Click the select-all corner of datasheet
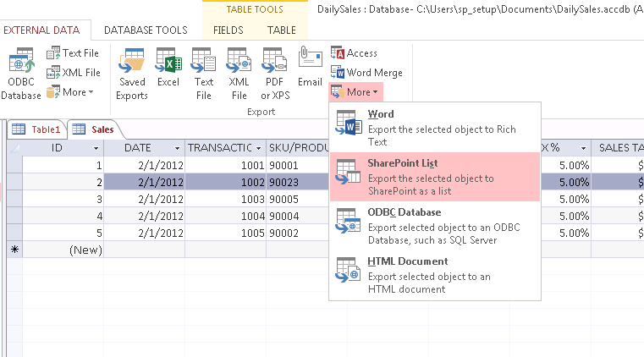Viewport: 644px width, 357px height. point(14,148)
